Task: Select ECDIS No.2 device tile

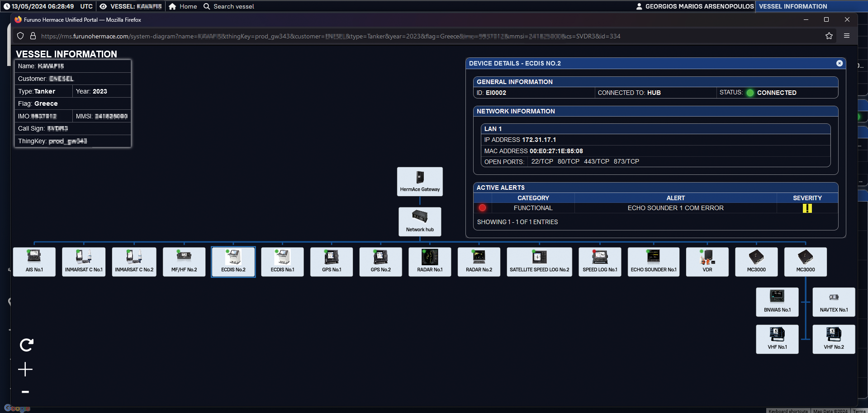Action: pos(233,262)
